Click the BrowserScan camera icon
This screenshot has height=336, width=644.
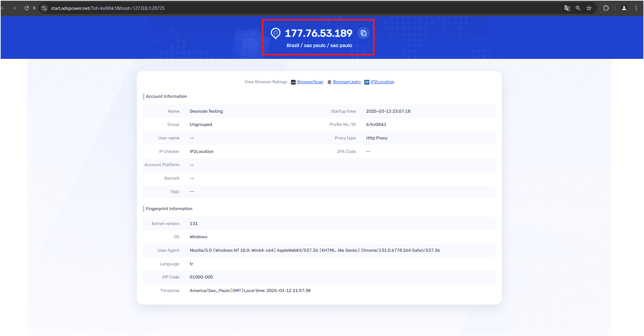(293, 82)
